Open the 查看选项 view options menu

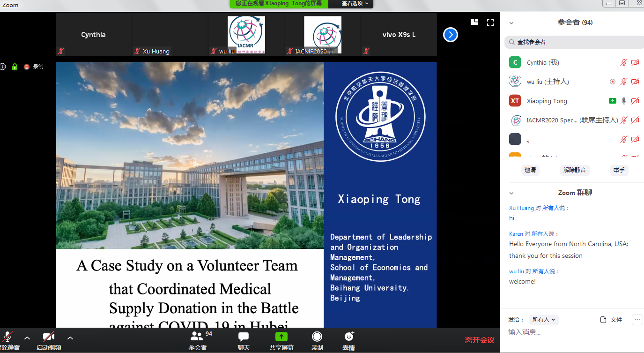pyautogui.click(x=355, y=3)
